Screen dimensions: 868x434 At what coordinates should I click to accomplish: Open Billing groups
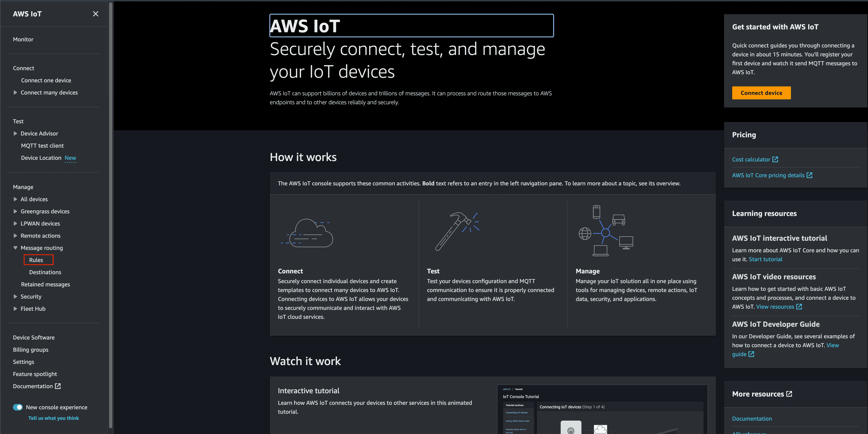31,350
